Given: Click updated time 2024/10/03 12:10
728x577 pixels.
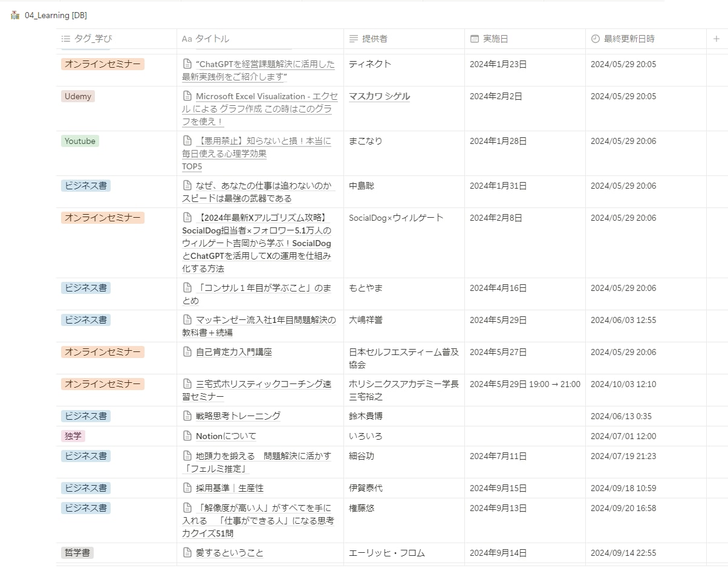Looking at the screenshot, I should (623, 384).
